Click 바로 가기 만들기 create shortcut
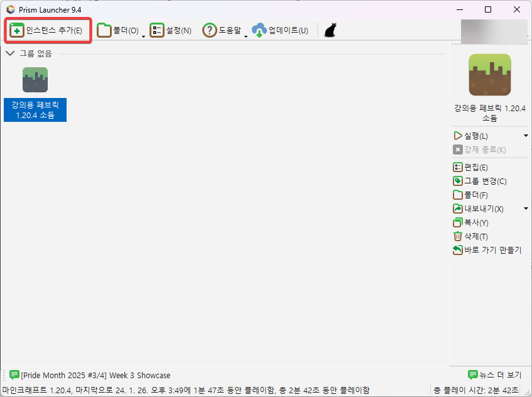The image size is (532, 397). click(x=487, y=250)
